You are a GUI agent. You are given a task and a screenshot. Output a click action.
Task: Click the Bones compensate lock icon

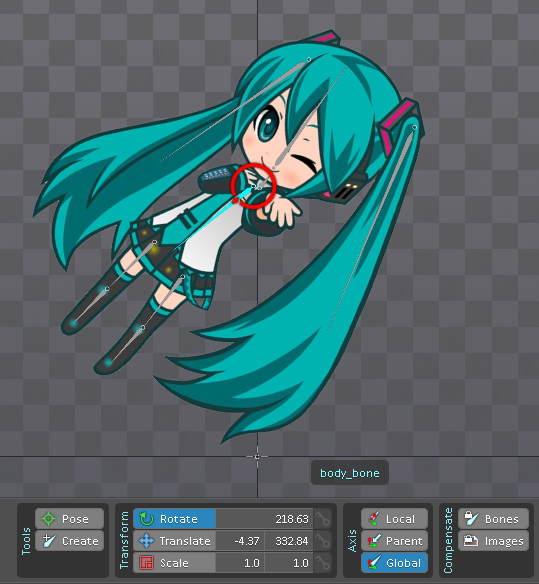pyautogui.click(x=471, y=518)
